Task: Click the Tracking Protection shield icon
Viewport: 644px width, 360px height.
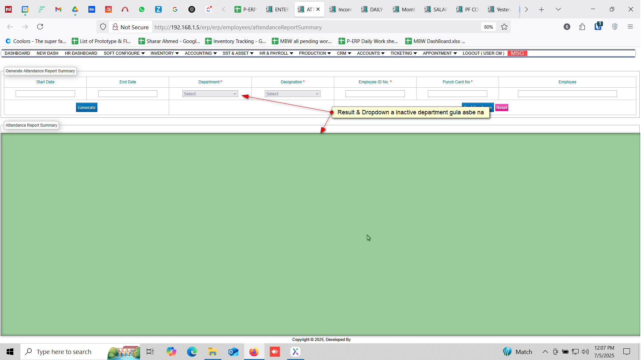Action: coord(103,27)
